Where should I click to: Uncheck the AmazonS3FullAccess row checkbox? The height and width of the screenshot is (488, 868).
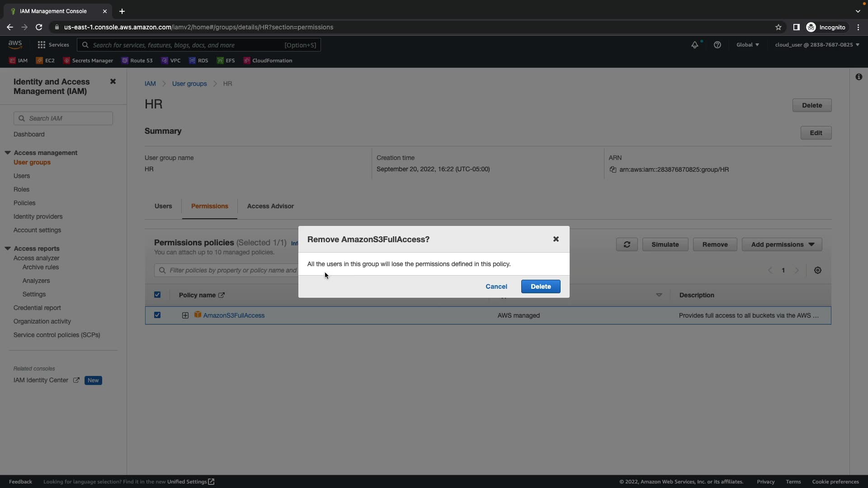click(157, 315)
